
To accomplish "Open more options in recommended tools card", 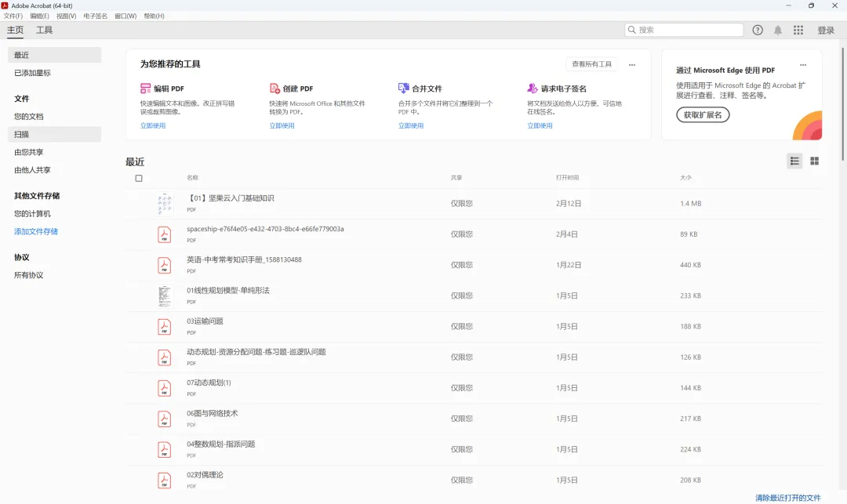I will tap(632, 65).
